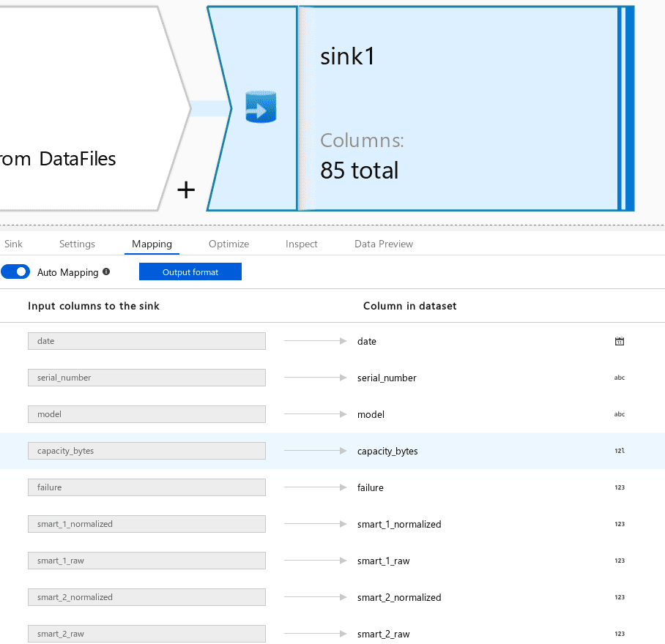Click the plus icon after DataFiles node

point(186,190)
